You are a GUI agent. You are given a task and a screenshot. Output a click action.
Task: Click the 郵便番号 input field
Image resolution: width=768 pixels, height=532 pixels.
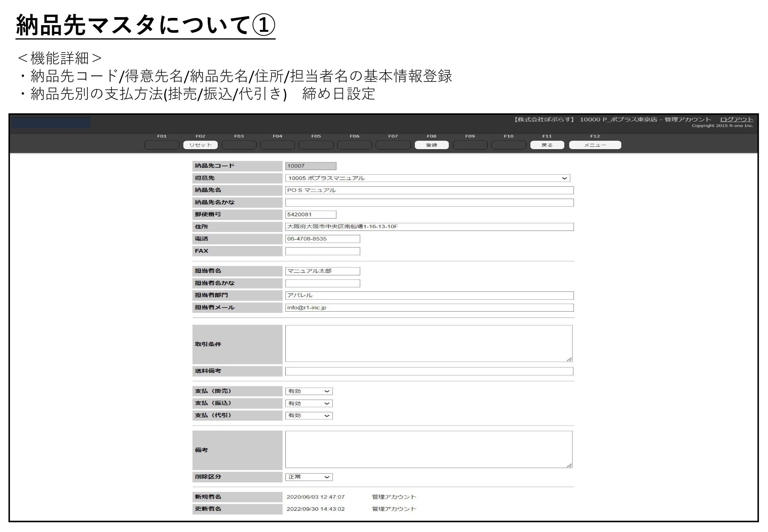[311, 215]
